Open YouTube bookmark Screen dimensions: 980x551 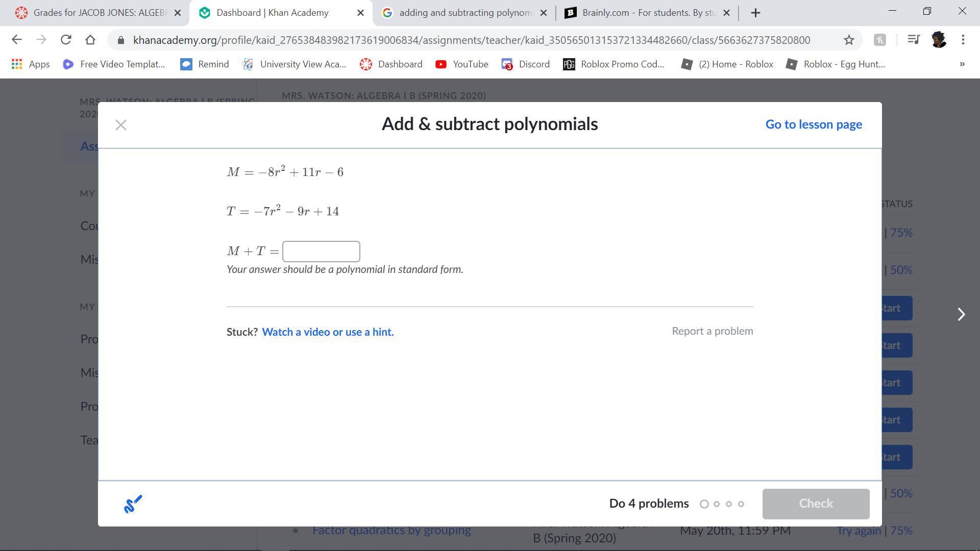pos(461,64)
